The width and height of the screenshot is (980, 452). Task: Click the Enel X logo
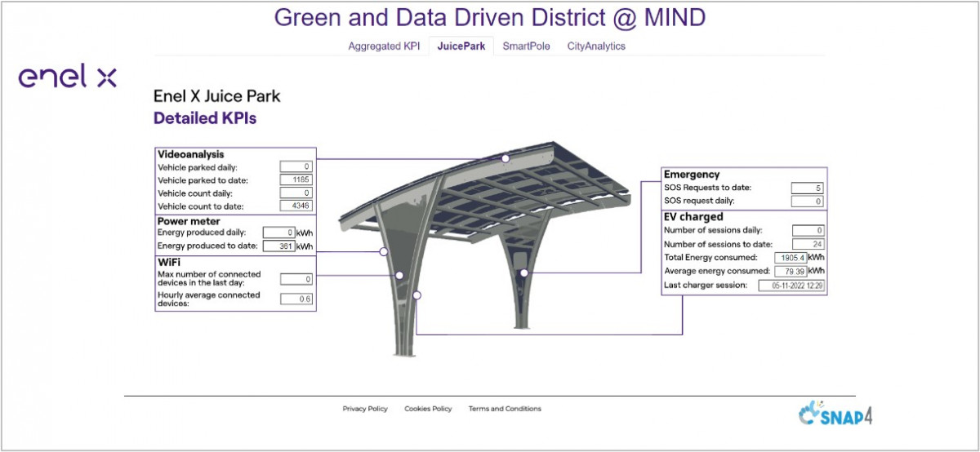point(68,78)
